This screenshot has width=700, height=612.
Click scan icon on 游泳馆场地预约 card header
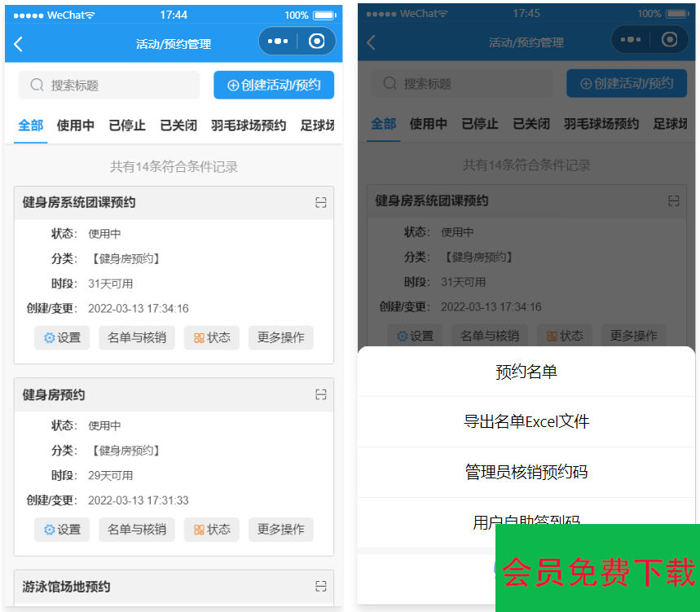click(321, 586)
